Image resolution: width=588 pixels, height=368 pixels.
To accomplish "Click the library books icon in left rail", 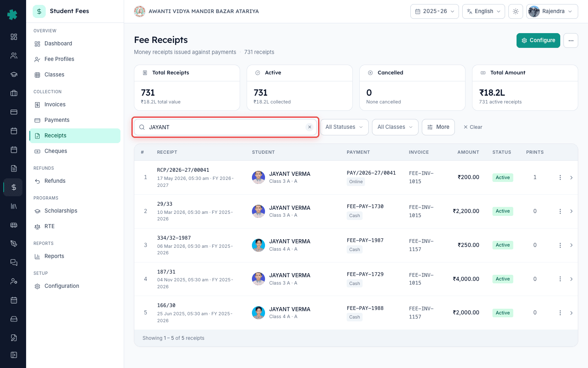I will (13, 206).
